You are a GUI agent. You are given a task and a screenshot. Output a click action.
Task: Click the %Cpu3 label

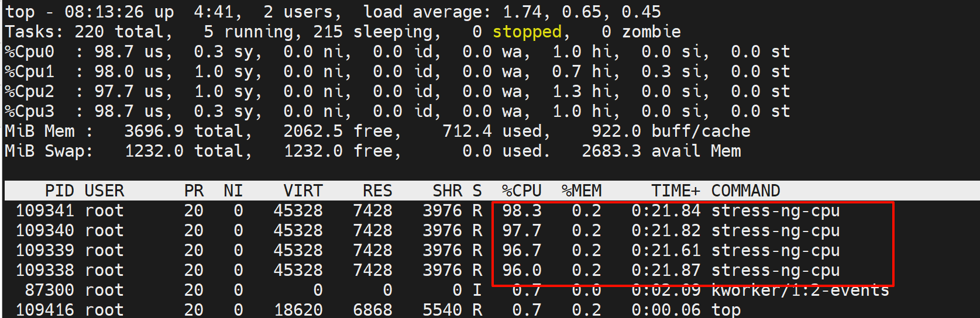coord(29,111)
